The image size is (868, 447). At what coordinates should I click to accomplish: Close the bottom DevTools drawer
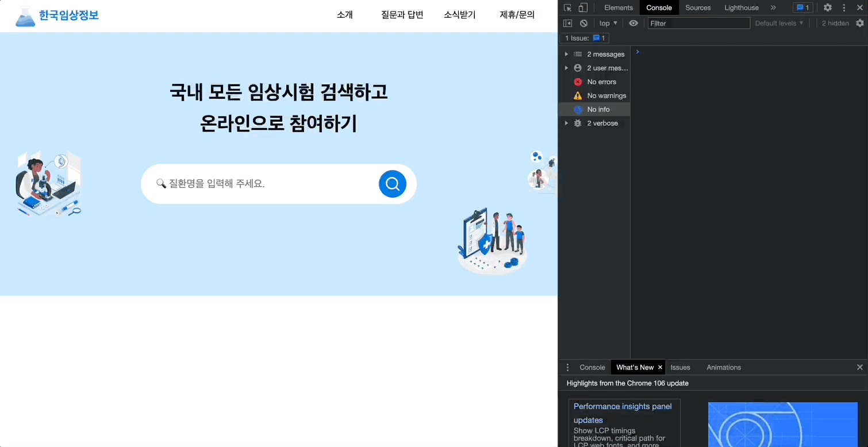860,367
